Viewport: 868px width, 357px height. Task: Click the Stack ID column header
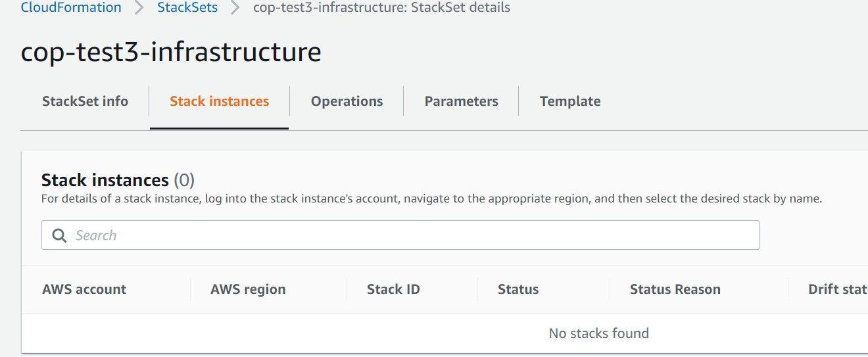tap(393, 289)
